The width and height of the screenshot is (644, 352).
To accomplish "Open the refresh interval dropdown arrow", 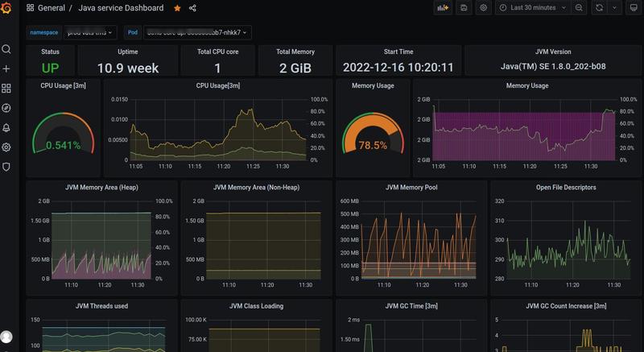I will pos(614,8).
